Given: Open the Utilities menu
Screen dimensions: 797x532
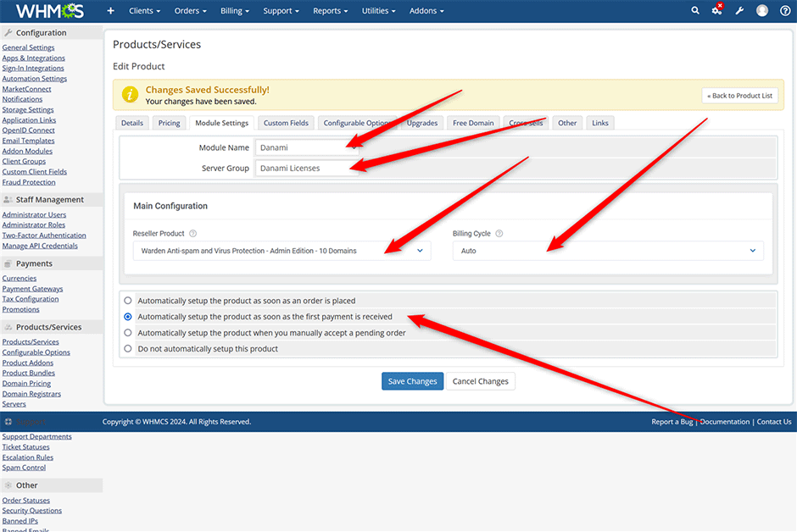Looking at the screenshot, I should coord(378,11).
